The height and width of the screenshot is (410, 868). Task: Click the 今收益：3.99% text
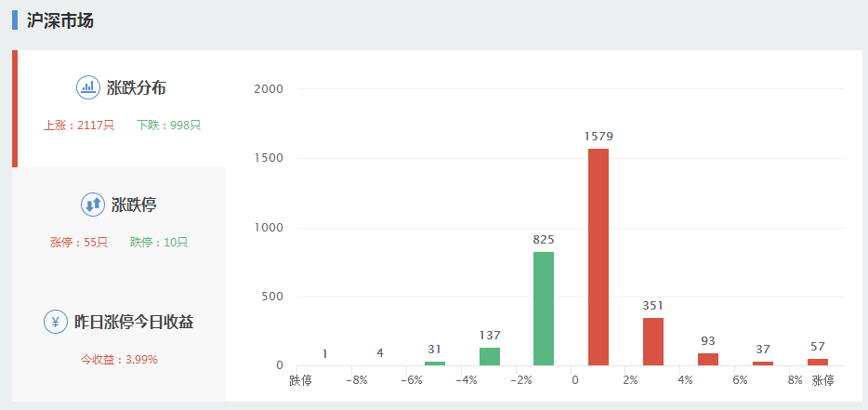(x=119, y=360)
